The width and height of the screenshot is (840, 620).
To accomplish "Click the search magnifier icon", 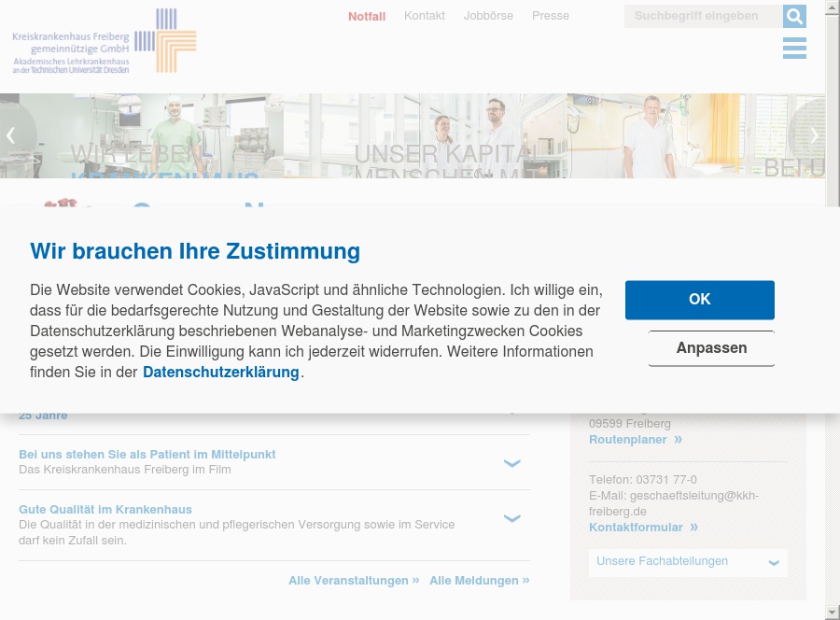I will click(x=794, y=16).
